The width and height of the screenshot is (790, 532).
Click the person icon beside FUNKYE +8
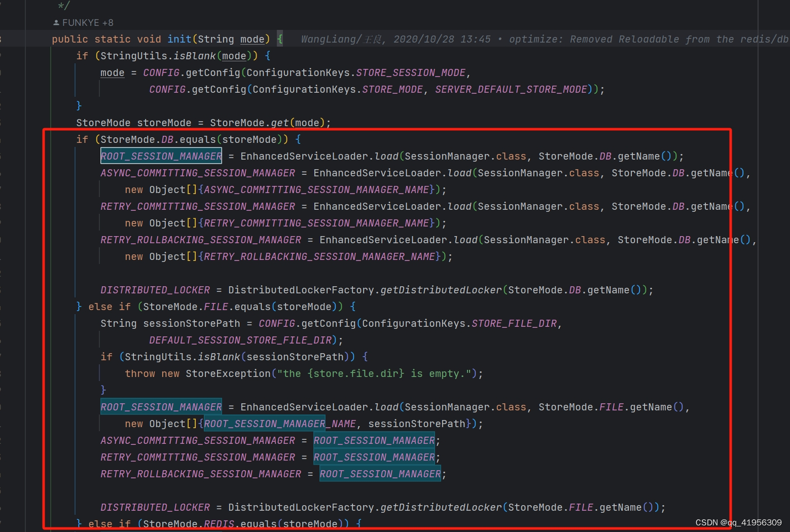[x=56, y=23]
